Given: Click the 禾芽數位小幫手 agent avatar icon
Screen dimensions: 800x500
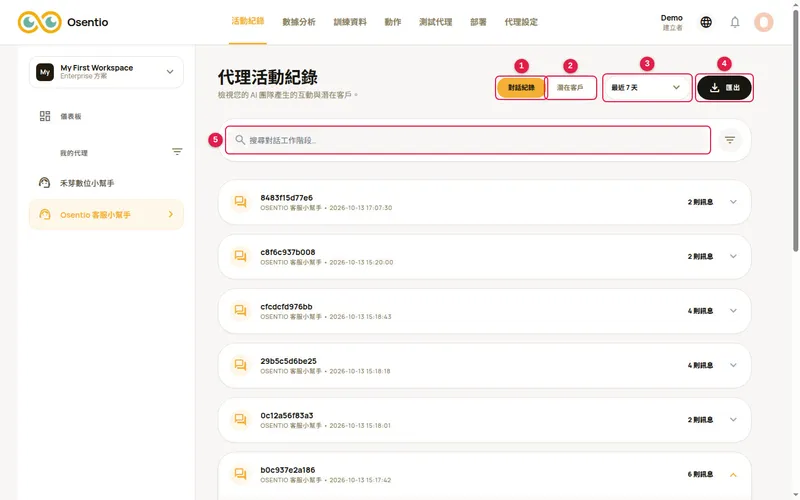Looking at the screenshot, I should (x=44, y=183).
